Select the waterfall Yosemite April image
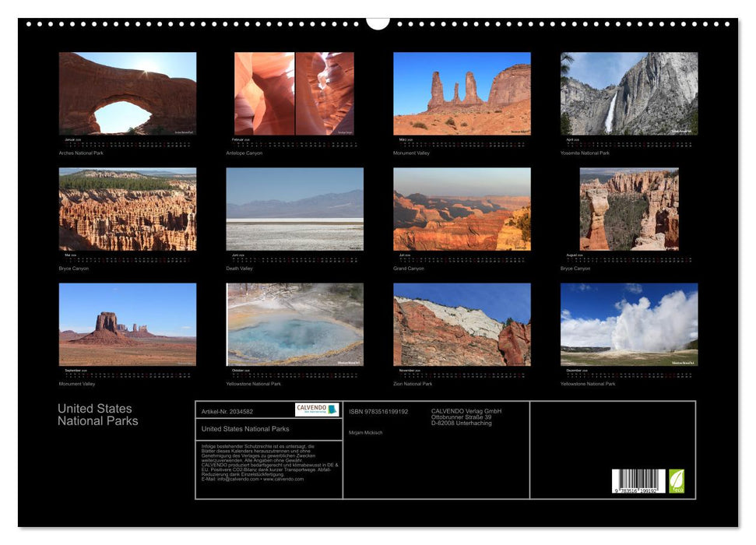The height and width of the screenshot is (545, 756). [626, 93]
